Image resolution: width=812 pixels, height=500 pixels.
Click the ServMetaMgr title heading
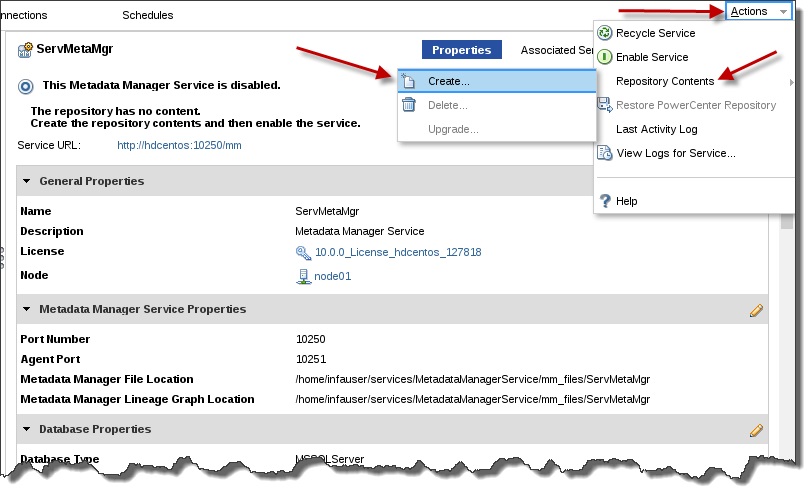(75, 49)
